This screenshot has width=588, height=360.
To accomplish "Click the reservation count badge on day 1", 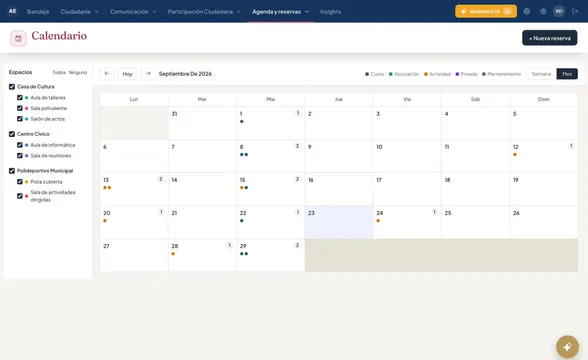I will [x=298, y=113].
